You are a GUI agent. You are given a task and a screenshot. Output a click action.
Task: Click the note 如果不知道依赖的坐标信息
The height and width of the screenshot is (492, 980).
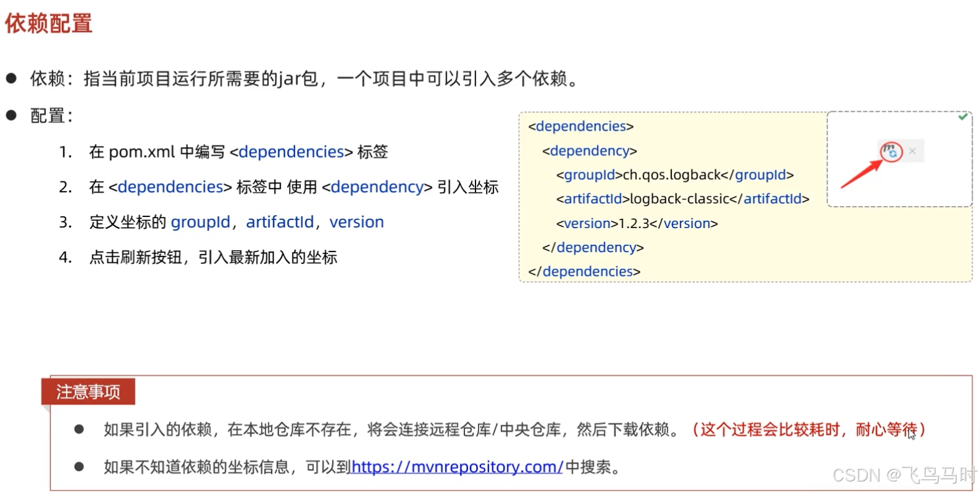(x=362, y=467)
